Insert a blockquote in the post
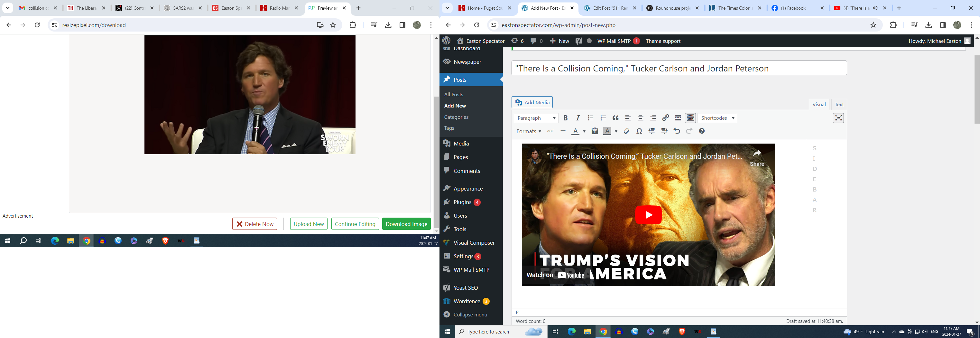Screen dimensions: 980x338 (615, 118)
